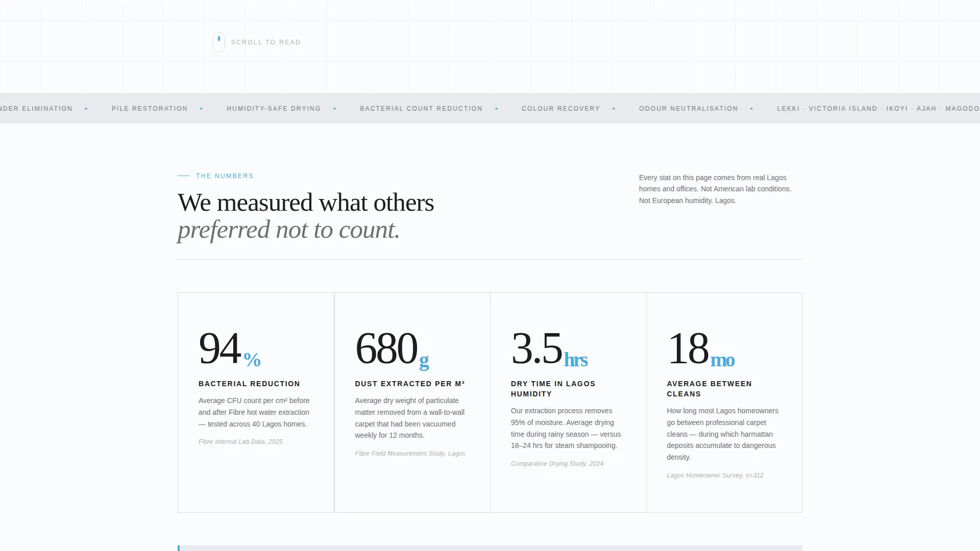
Task: Click 'How long most Lagos homeowners' description
Action: (x=723, y=434)
